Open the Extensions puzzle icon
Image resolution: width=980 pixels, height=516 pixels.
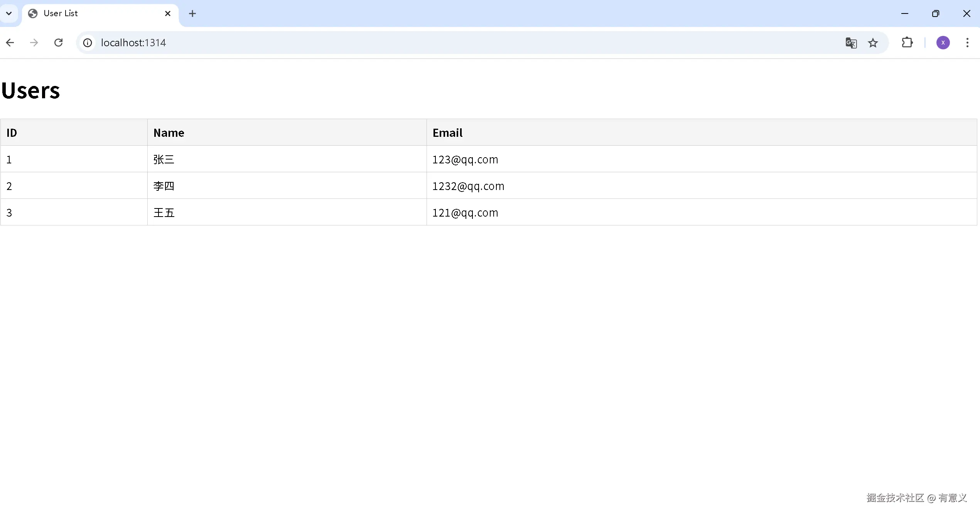[907, 43]
